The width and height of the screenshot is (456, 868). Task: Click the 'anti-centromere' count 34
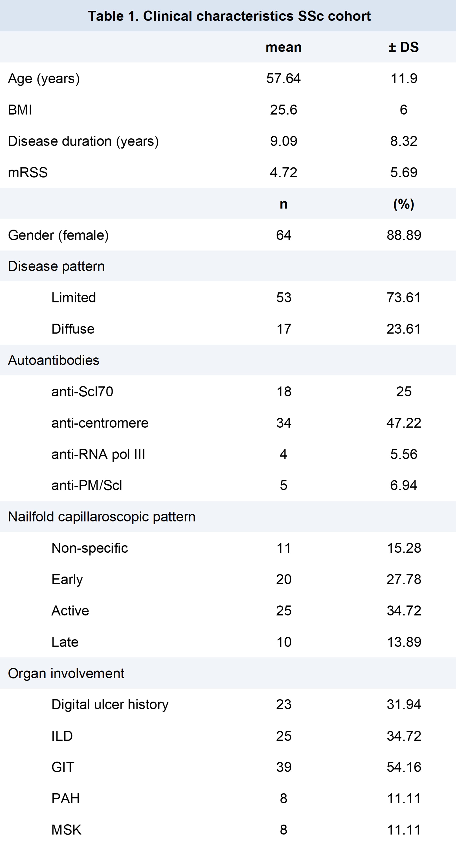point(283,423)
